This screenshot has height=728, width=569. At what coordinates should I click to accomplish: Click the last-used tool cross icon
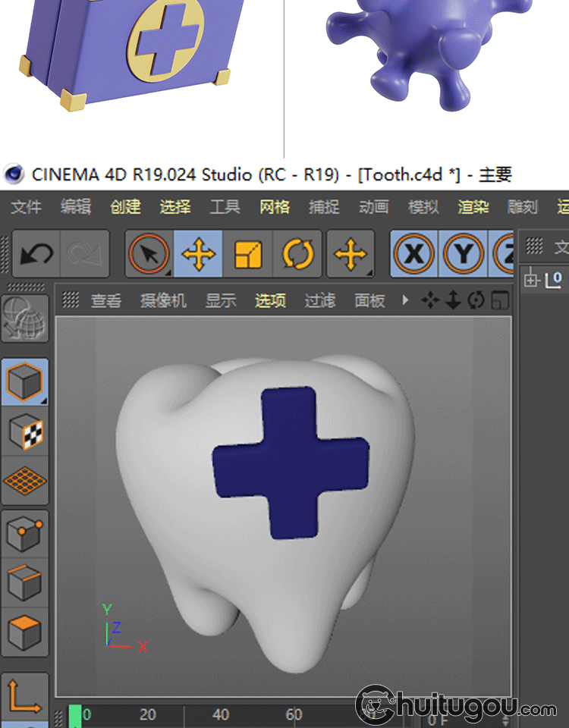351,254
